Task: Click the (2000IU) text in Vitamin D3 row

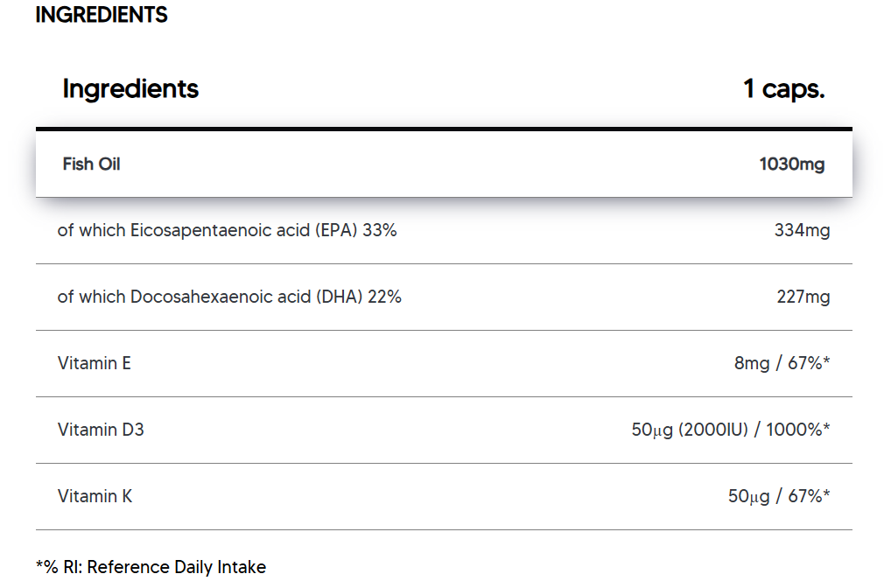Action: pyautogui.click(x=712, y=430)
